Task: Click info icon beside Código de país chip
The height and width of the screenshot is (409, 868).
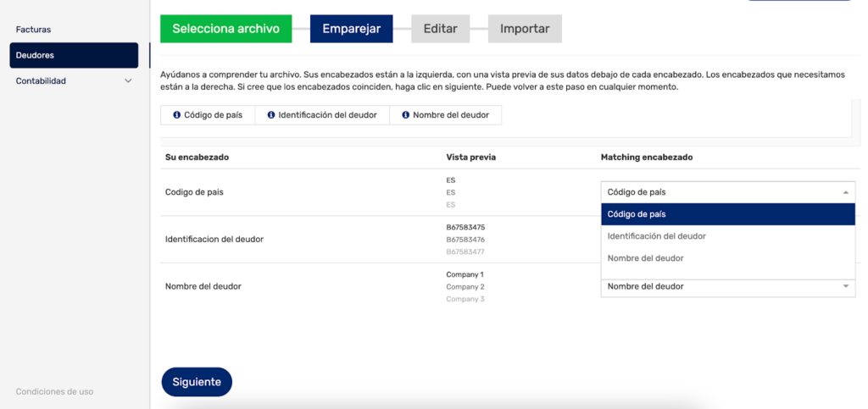Action: point(176,115)
